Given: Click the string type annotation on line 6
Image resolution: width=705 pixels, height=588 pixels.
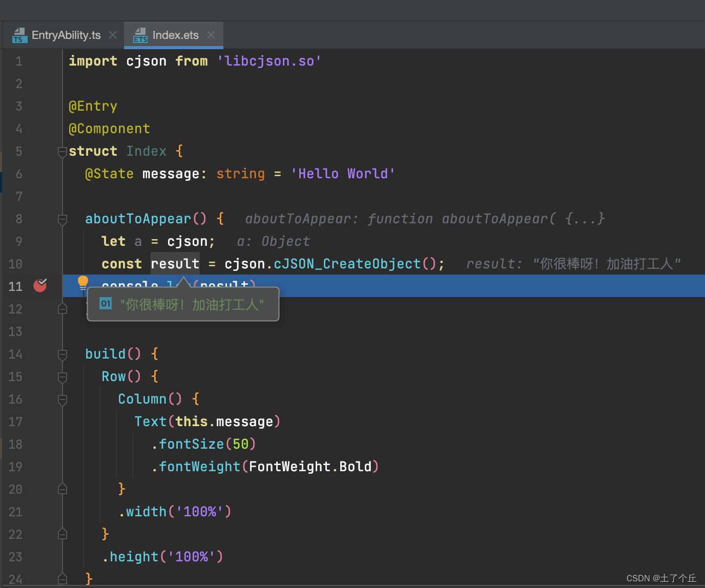Looking at the screenshot, I should (241, 174).
